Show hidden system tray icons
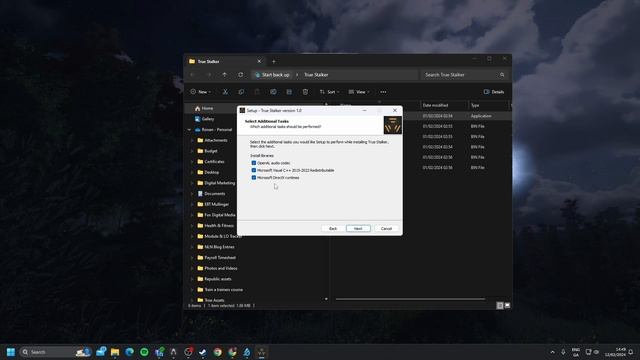Image resolution: width=640 pixels, height=360 pixels. [x=552, y=352]
